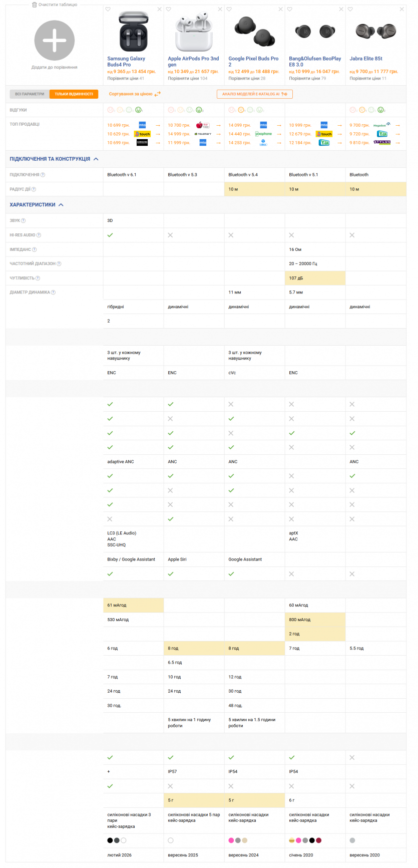The height and width of the screenshot is (868, 418).
Task: Remove Apple AirPods Pro from comparison
Action: pyautogui.click(x=220, y=9)
